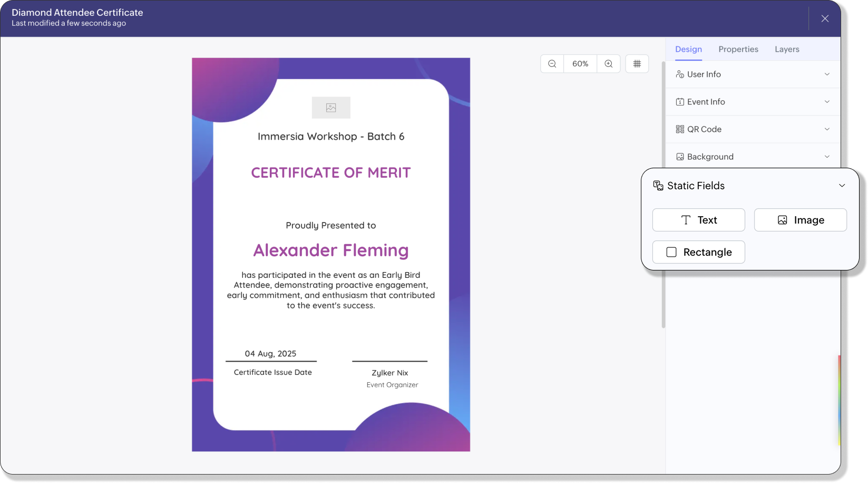This screenshot has height=483, width=868.
Task: Select the 'Proudly Presented to' text
Action: [x=331, y=226]
